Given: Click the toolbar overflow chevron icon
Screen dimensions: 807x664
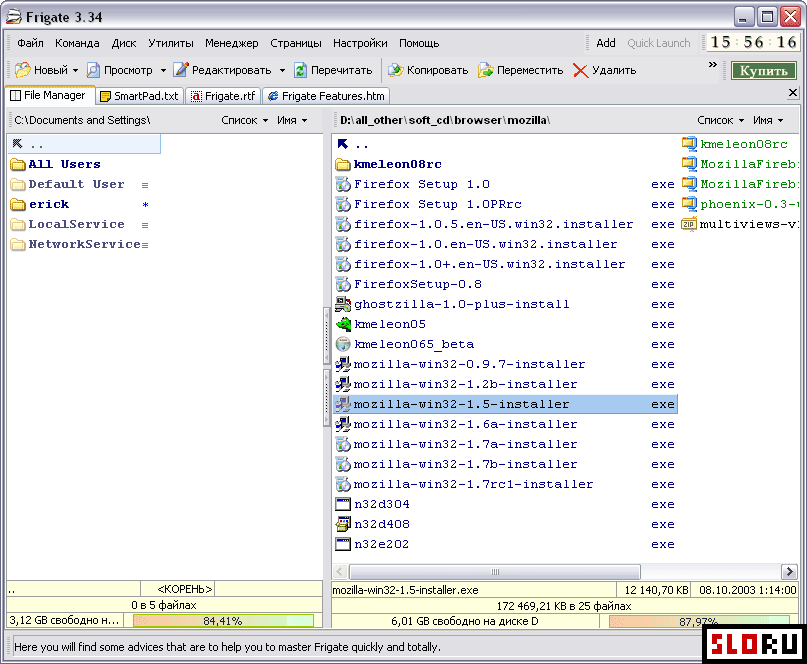Looking at the screenshot, I should click(x=713, y=64).
